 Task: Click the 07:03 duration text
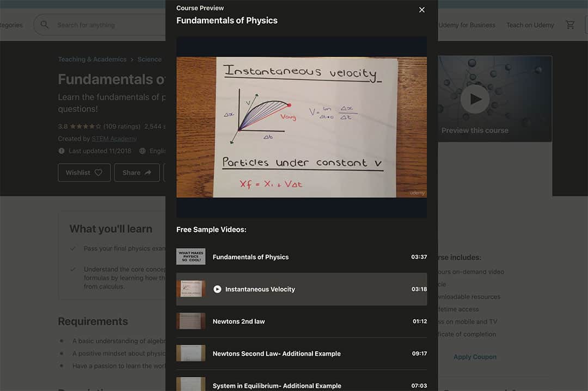(x=419, y=386)
